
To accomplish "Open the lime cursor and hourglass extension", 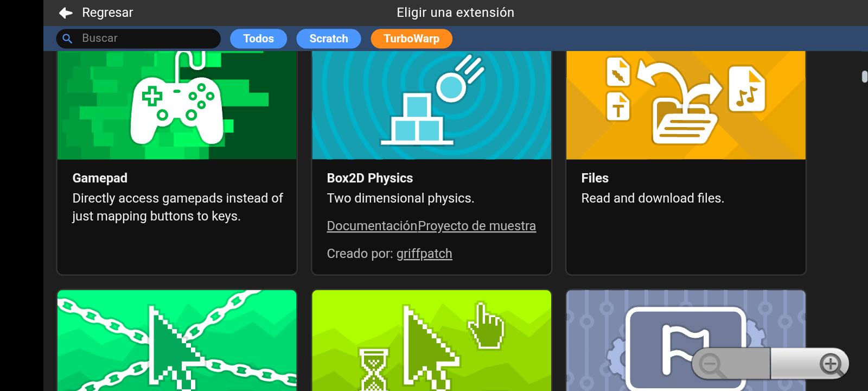I will [x=432, y=340].
